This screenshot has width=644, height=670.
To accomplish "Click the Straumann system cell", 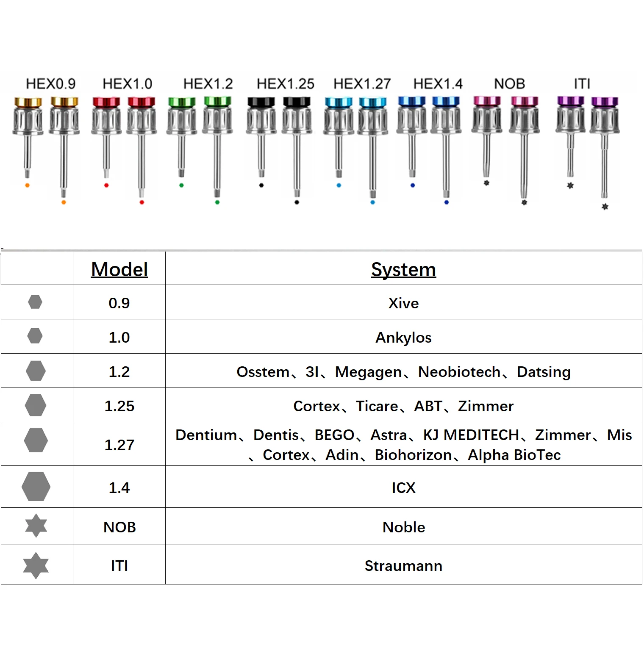I will point(404,565).
